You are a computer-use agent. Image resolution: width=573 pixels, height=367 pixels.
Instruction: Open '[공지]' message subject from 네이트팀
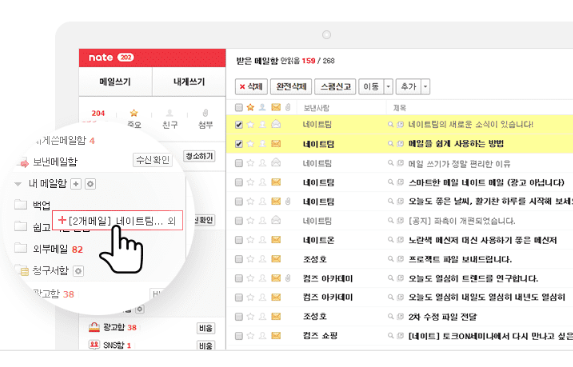pyautogui.click(x=462, y=221)
